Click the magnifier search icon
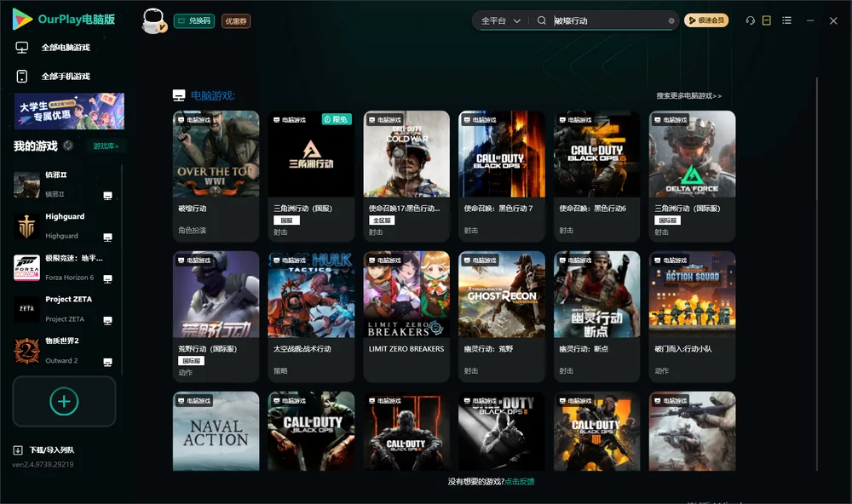This screenshot has height=504, width=852. 542,20
